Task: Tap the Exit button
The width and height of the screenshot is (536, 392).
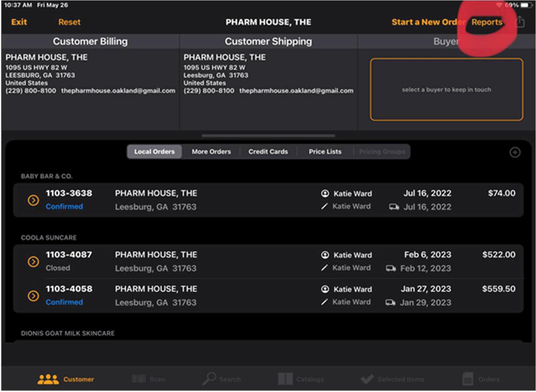Action: pyautogui.click(x=19, y=22)
